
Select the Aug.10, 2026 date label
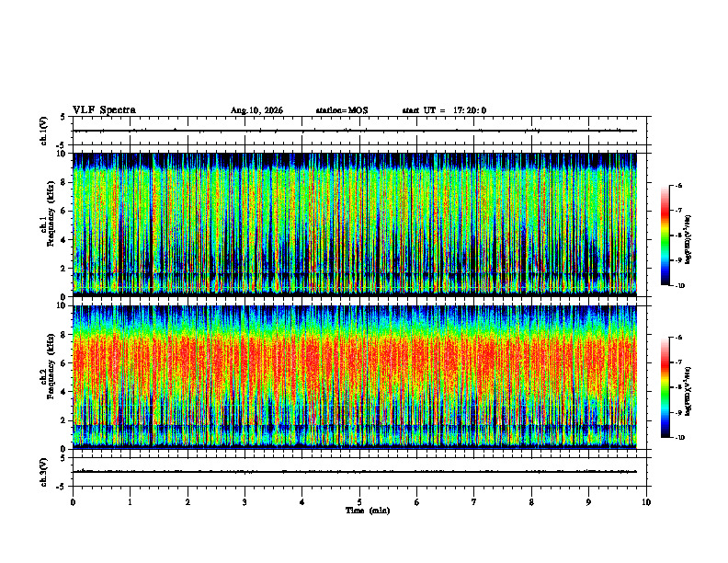(256, 110)
